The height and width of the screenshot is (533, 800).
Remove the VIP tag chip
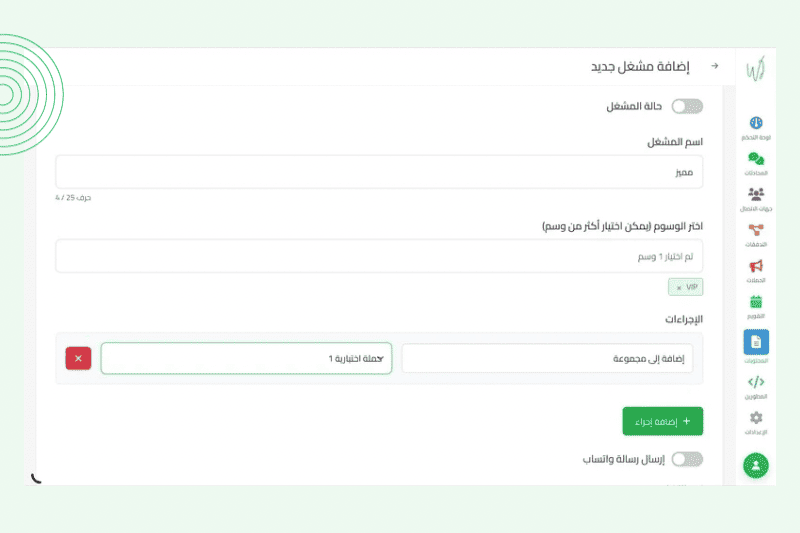(679, 287)
